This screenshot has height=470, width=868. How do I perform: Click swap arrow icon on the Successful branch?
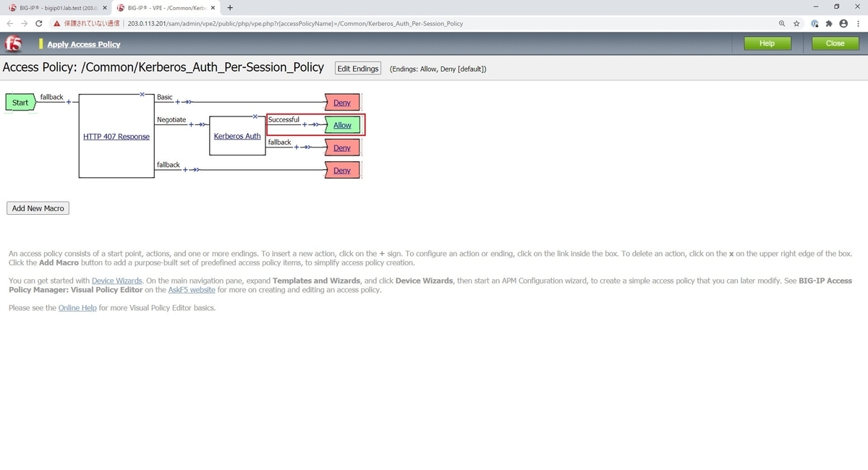(315, 124)
